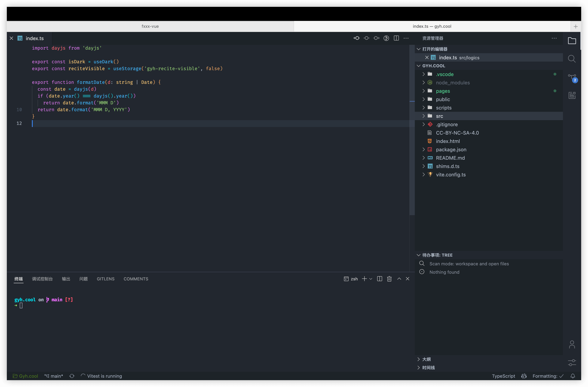
Task: Click the TypeScript language mode indicator
Action: coord(503,376)
